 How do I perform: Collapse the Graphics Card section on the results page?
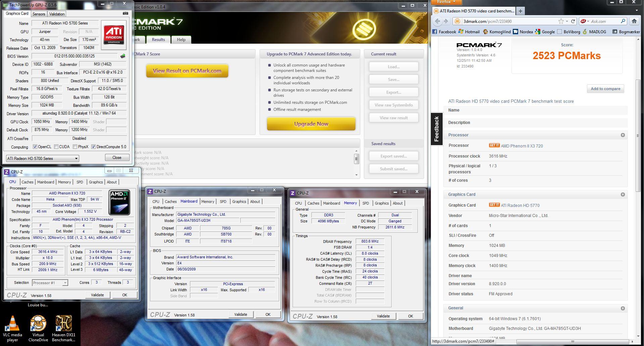pos(623,194)
